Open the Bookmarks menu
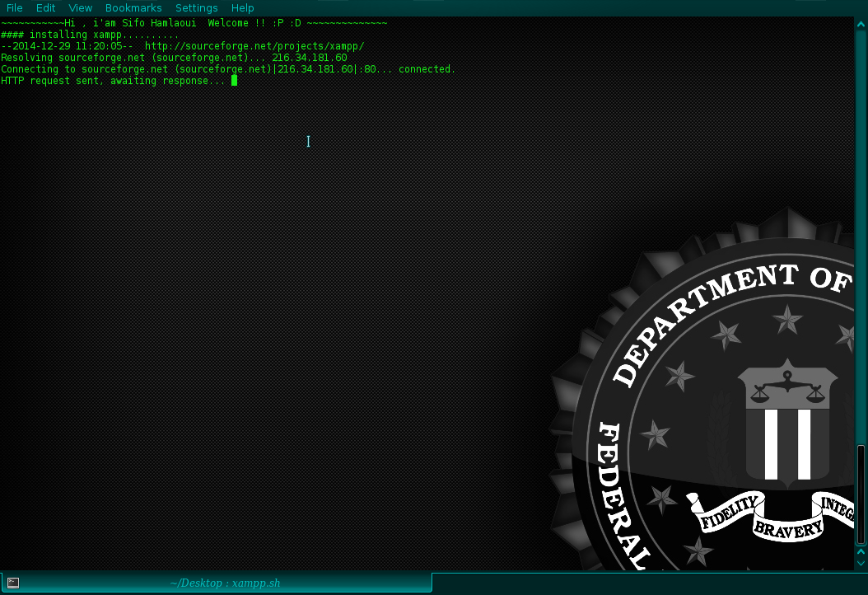This screenshot has width=868, height=595. coord(133,7)
